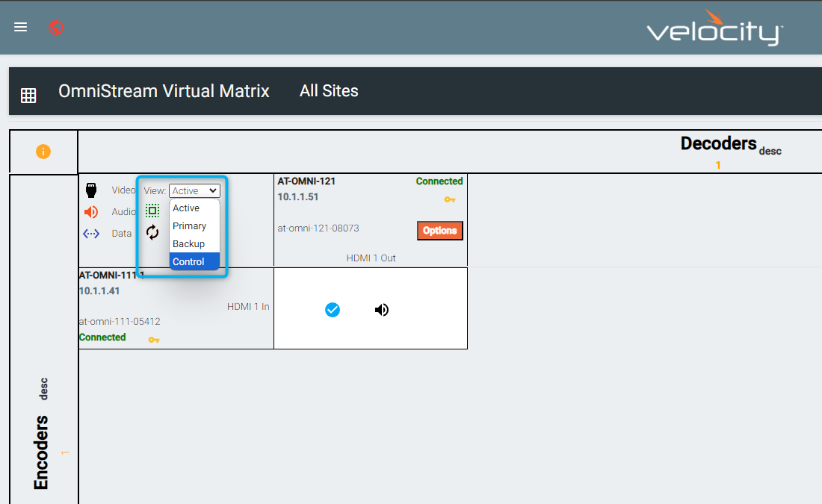Click the refresh arrows icon
The width and height of the screenshot is (822, 504).
click(x=152, y=232)
